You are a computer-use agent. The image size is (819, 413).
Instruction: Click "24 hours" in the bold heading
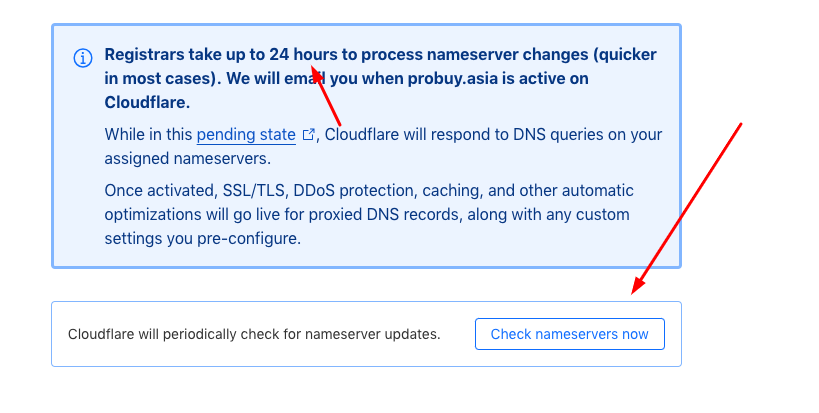(x=303, y=54)
